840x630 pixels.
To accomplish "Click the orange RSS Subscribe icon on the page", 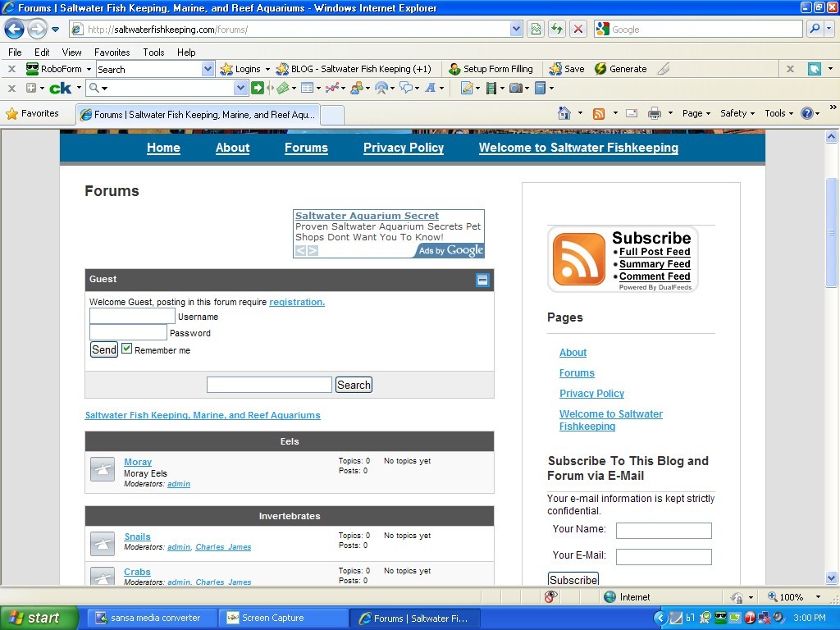I will (x=577, y=259).
